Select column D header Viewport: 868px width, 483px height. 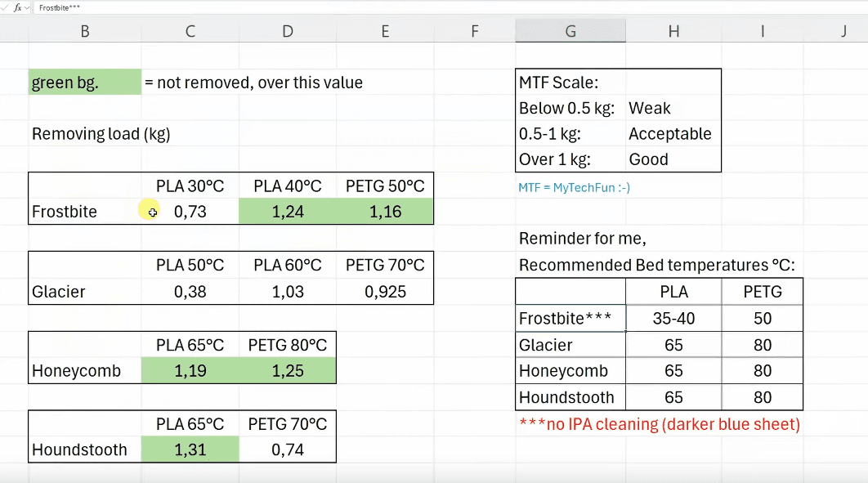point(288,31)
